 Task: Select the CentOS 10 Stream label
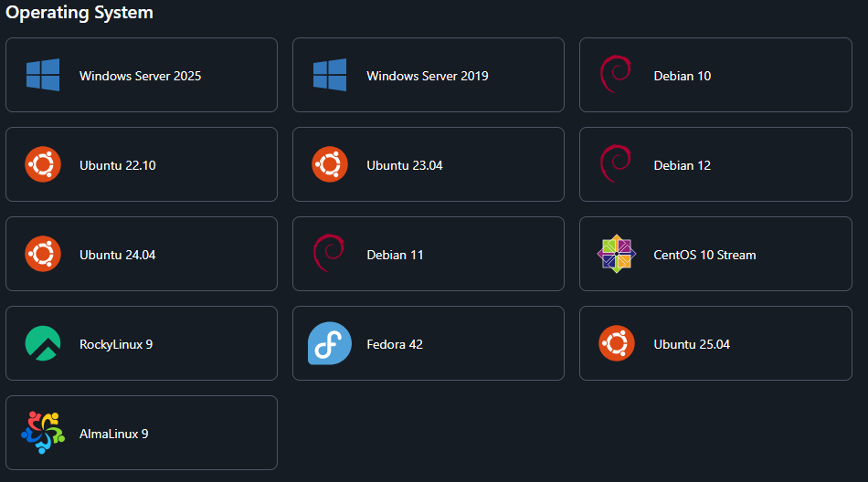(x=704, y=255)
